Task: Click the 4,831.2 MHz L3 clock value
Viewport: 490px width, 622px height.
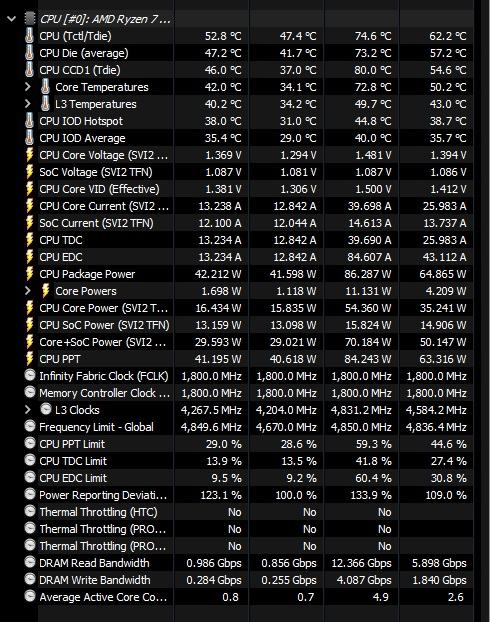Action: pyautogui.click(x=361, y=410)
